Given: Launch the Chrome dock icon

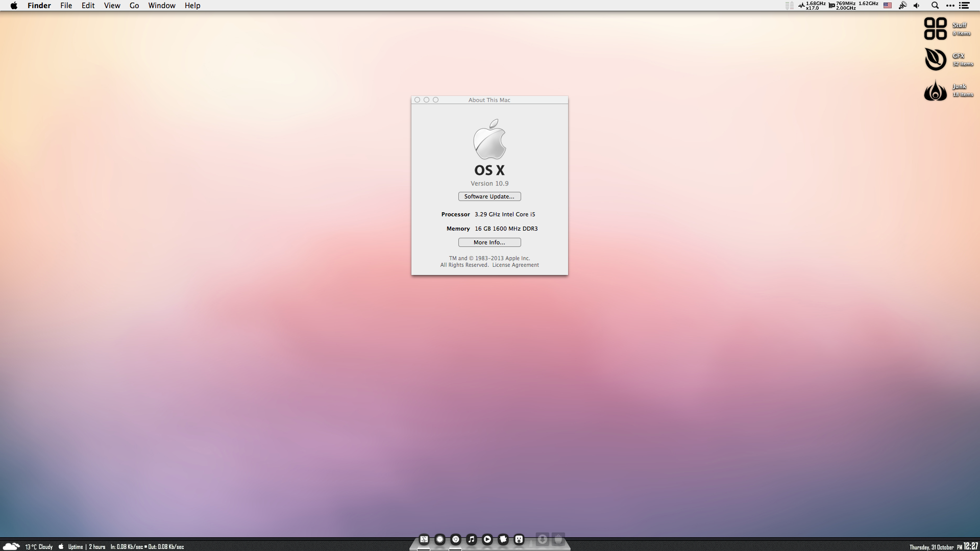Looking at the screenshot, I should [456, 539].
